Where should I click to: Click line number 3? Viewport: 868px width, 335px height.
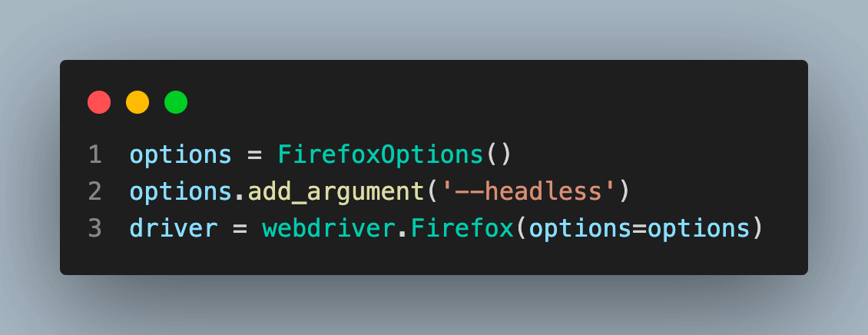point(95,229)
